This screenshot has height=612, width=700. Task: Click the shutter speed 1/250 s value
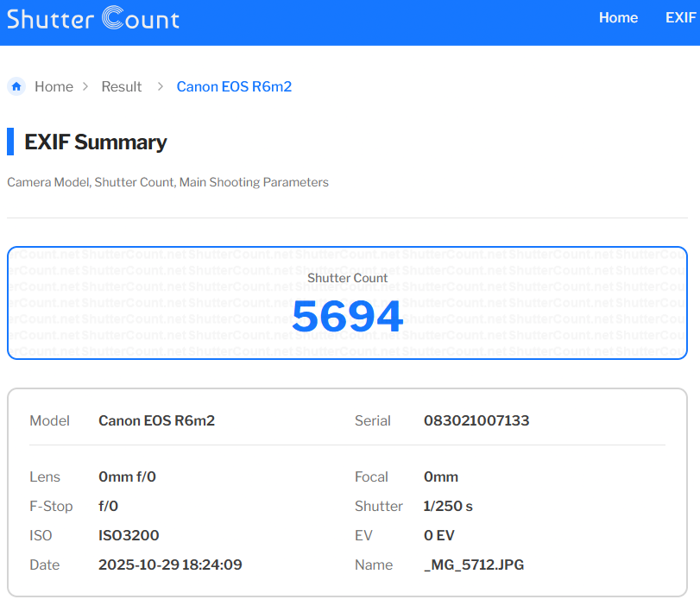(x=448, y=507)
